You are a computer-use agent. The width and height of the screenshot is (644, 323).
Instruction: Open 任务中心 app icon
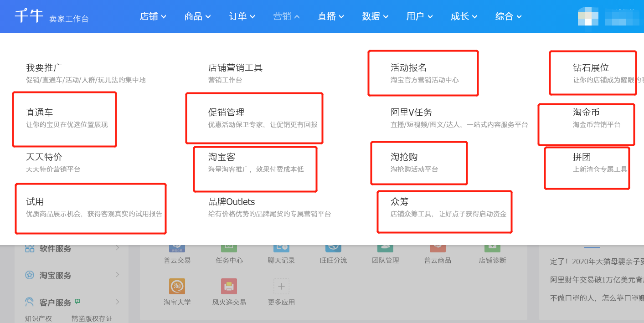click(229, 248)
